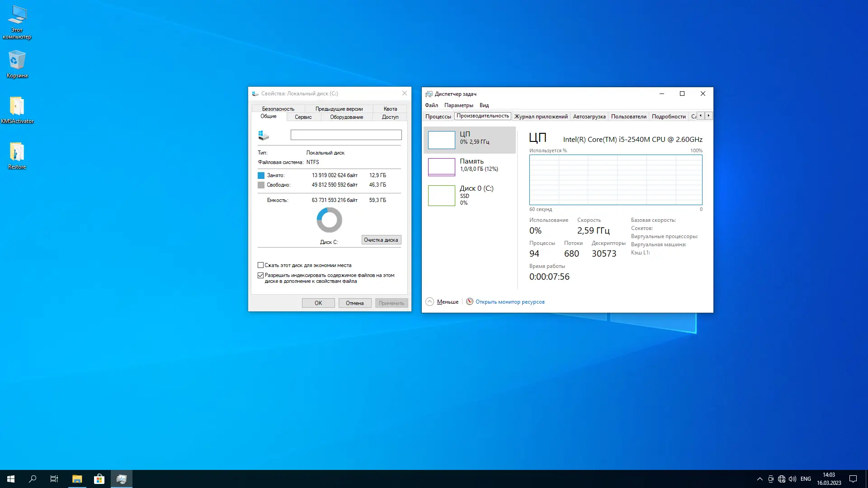Select Память performance graph thumbnail
The width and height of the screenshot is (868, 488).
pos(442,166)
